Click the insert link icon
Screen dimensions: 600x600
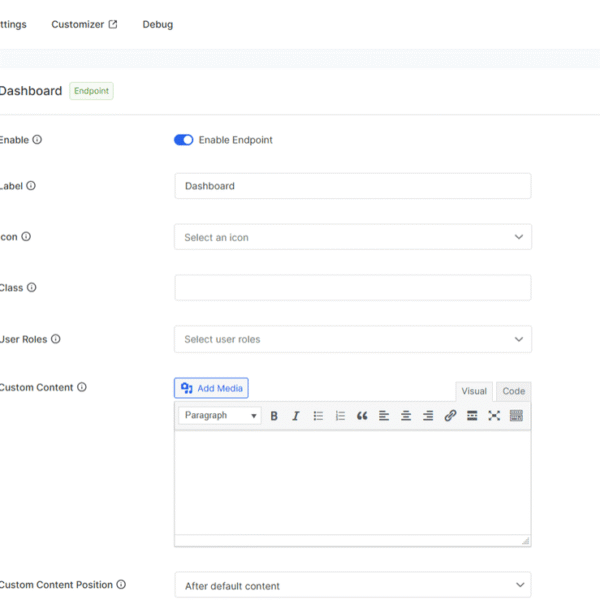click(450, 416)
